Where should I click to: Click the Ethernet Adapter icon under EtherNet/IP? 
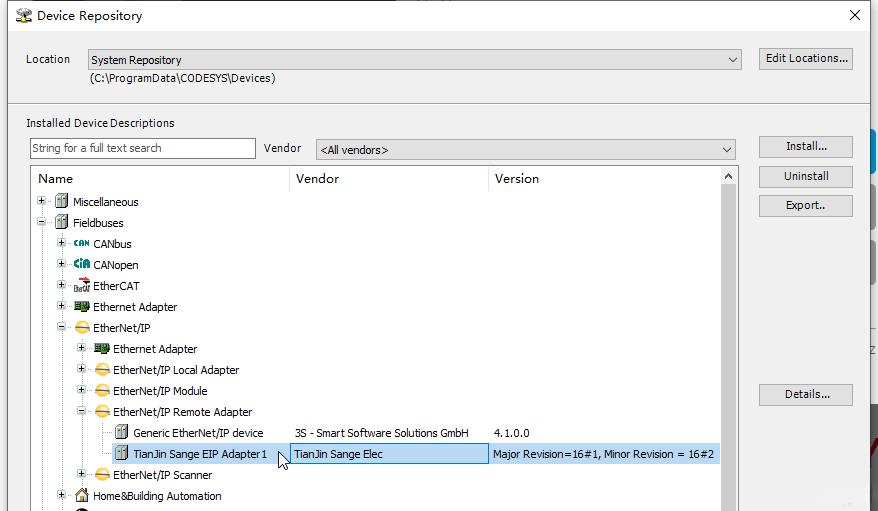coord(102,348)
